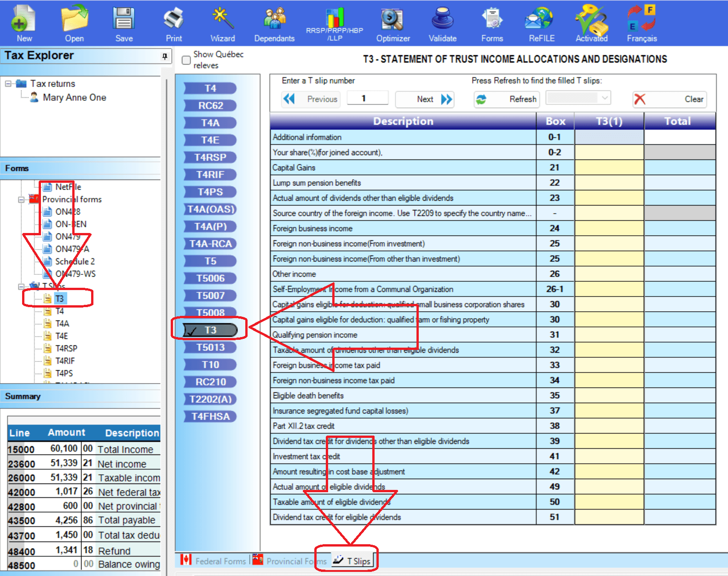Click the Print icon

(x=173, y=19)
